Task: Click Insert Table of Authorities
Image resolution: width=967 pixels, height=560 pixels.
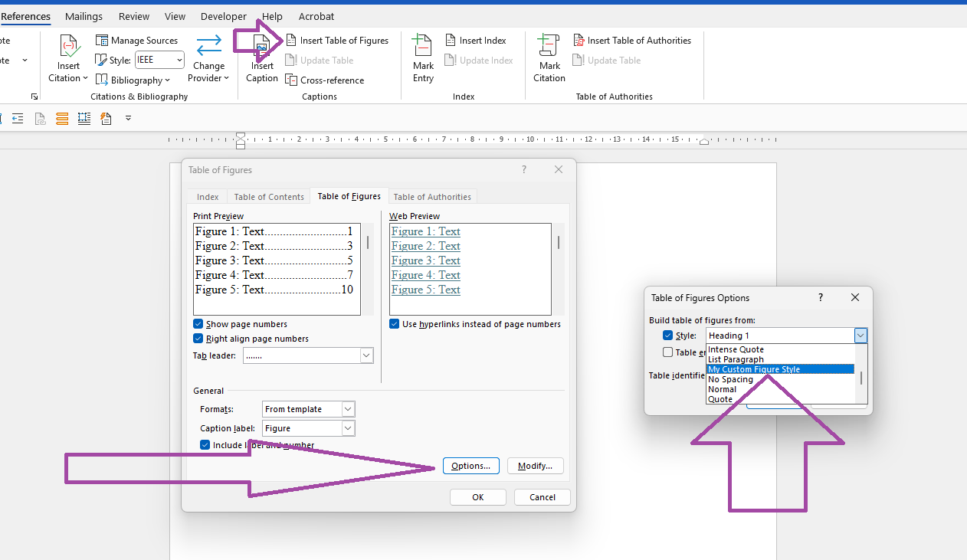Action: (x=632, y=41)
